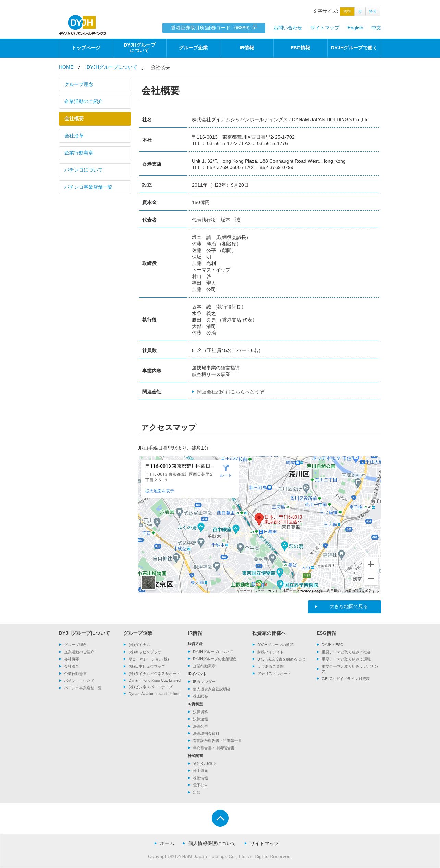The height and width of the screenshot is (868, 440).
Task: Open footer 決算説明会資料 link
Action: click(x=206, y=733)
